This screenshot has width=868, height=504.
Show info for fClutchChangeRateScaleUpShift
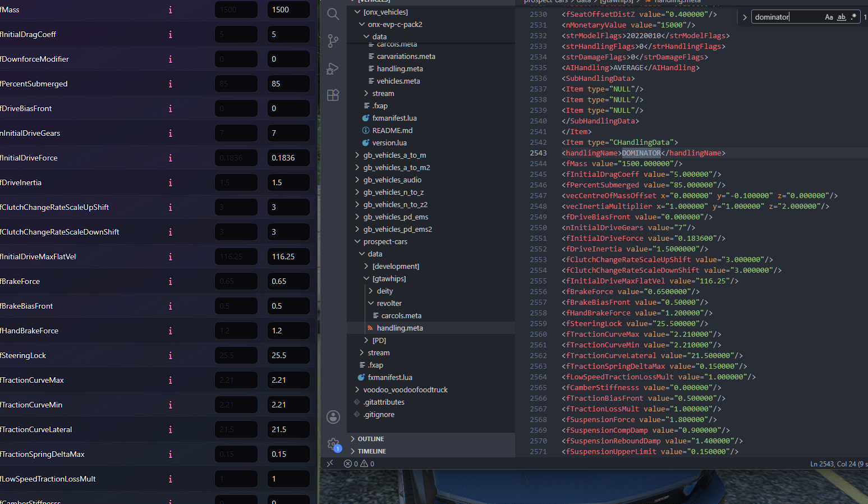click(x=171, y=207)
